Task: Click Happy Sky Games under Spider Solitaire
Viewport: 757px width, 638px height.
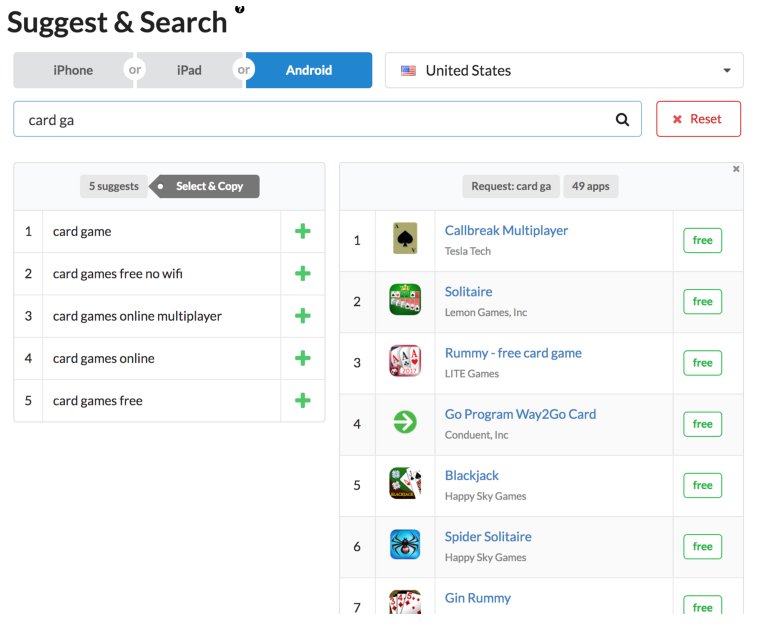Action: click(485, 557)
